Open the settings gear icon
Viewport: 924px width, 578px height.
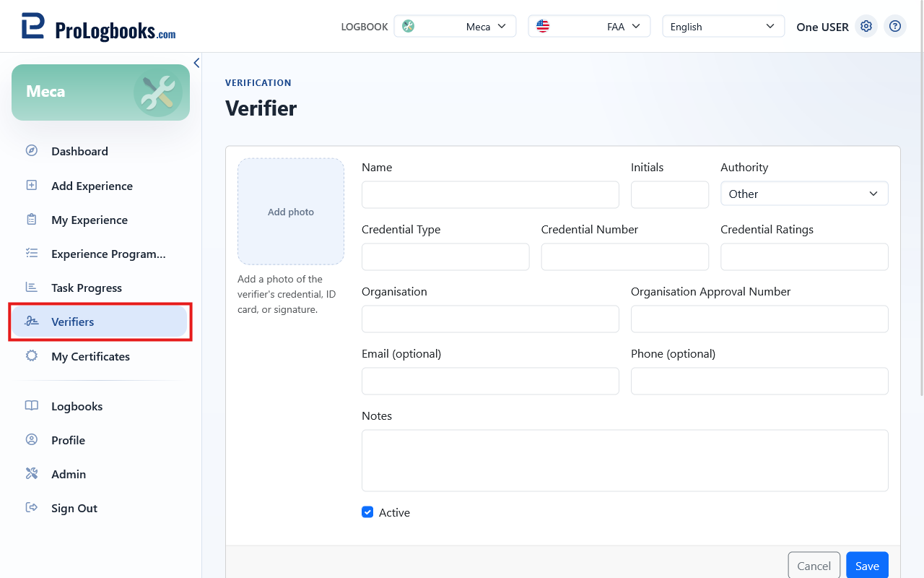tap(866, 27)
